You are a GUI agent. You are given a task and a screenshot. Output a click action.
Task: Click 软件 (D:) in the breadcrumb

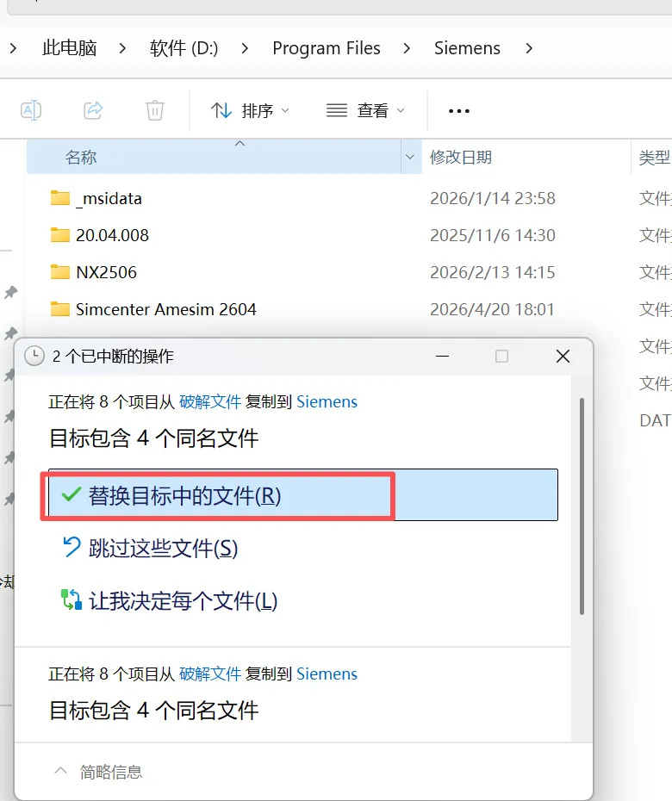[184, 48]
